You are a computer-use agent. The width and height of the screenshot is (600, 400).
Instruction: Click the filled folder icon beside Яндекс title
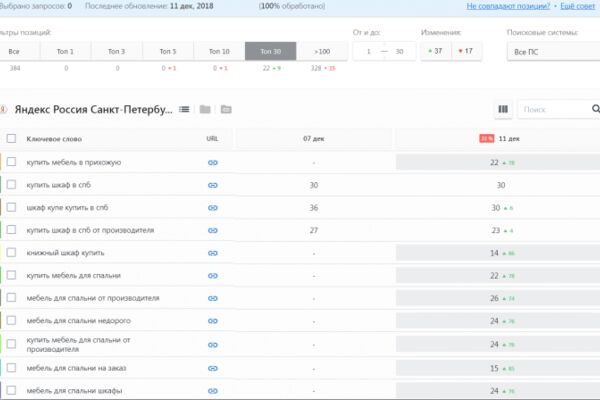pos(205,109)
